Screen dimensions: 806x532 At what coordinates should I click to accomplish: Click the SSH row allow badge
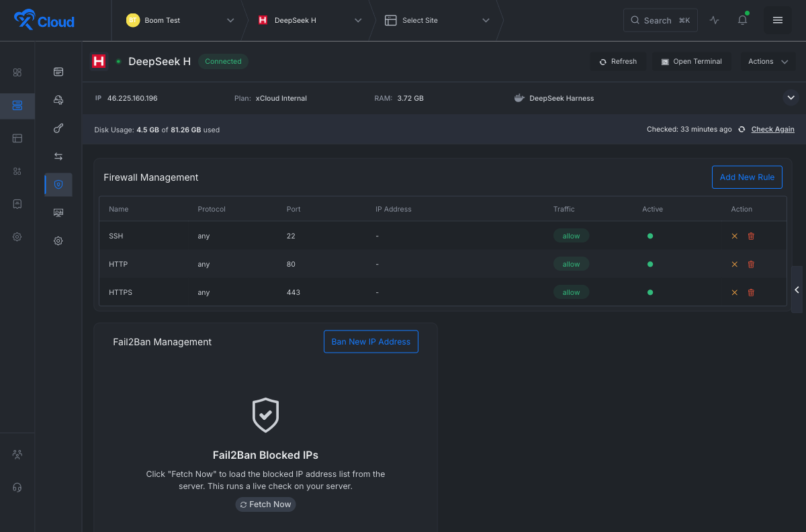pyautogui.click(x=571, y=236)
